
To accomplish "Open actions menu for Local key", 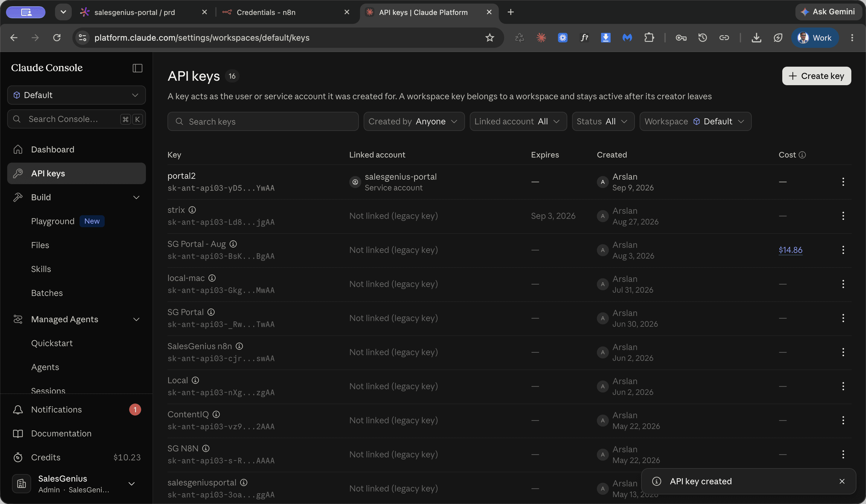I will (843, 386).
